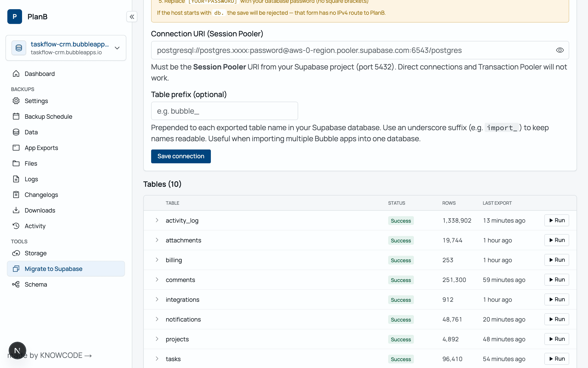This screenshot has width=588, height=368.
Task: Click the Backup Schedule calendar icon
Action: click(16, 116)
